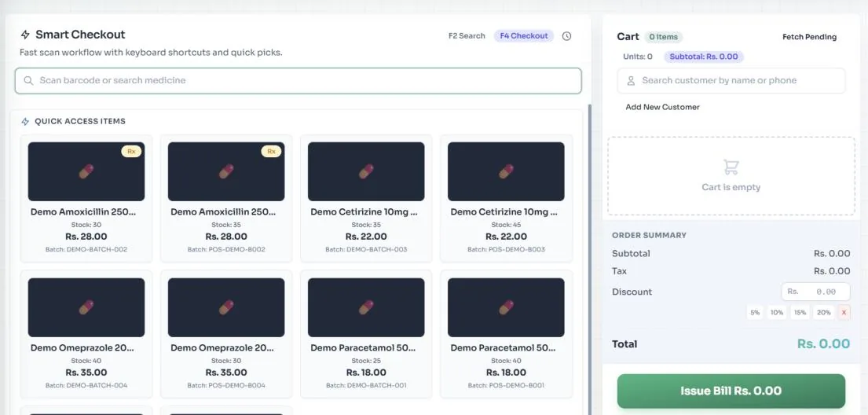Screen dimensions: 868x415
Task: Click the Quick Access Items lightning icon
Action: point(25,121)
